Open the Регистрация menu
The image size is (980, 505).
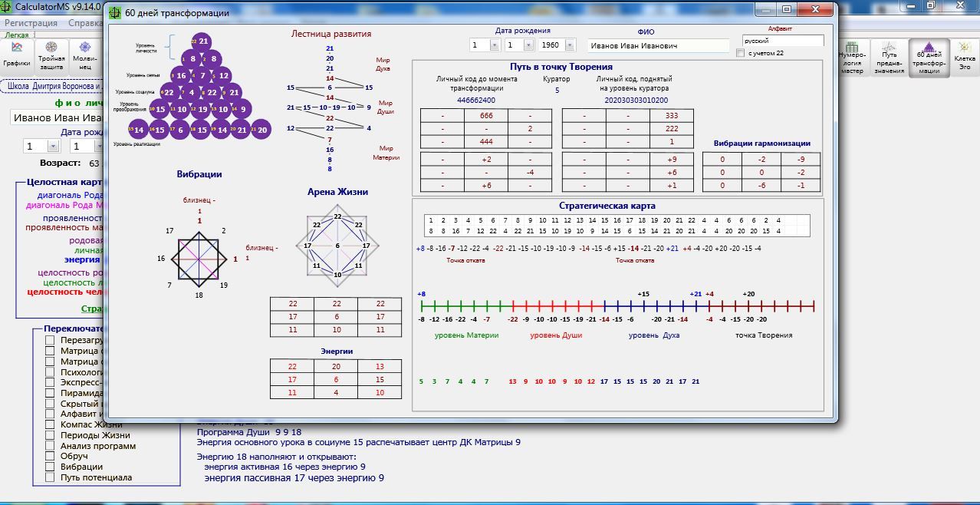tap(31, 23)
